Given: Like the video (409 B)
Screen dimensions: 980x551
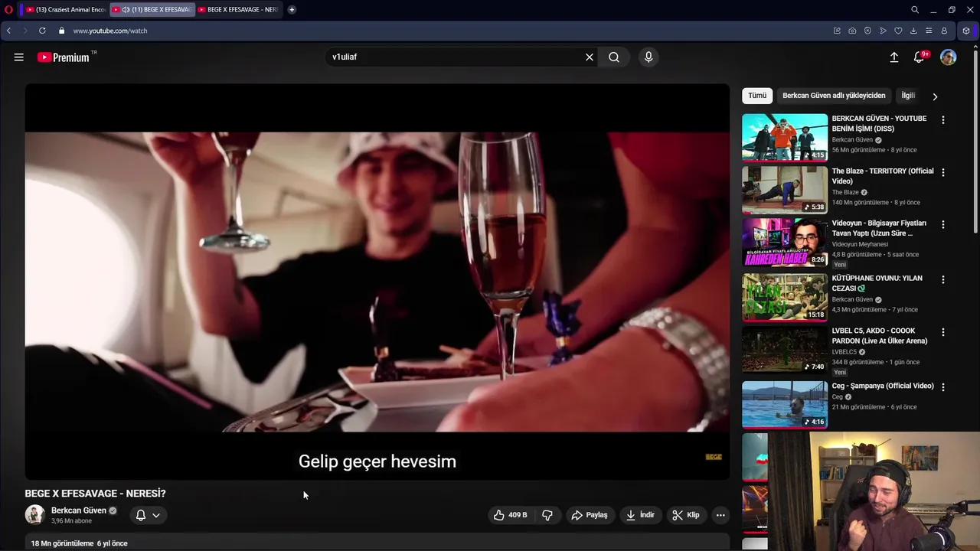Looking at the screenshot, I should tap(511, 515).
